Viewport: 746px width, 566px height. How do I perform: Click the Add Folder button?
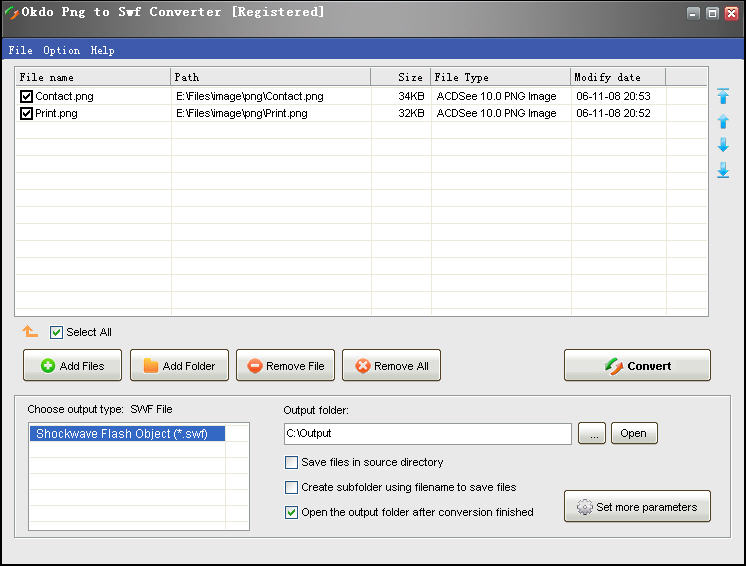click(179, 365)
